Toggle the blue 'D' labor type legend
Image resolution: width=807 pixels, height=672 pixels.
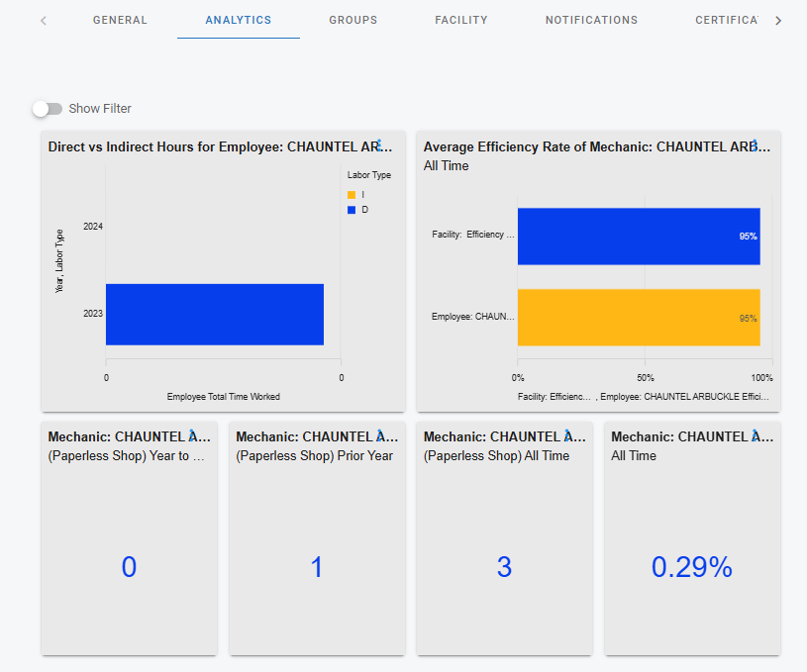352,210
